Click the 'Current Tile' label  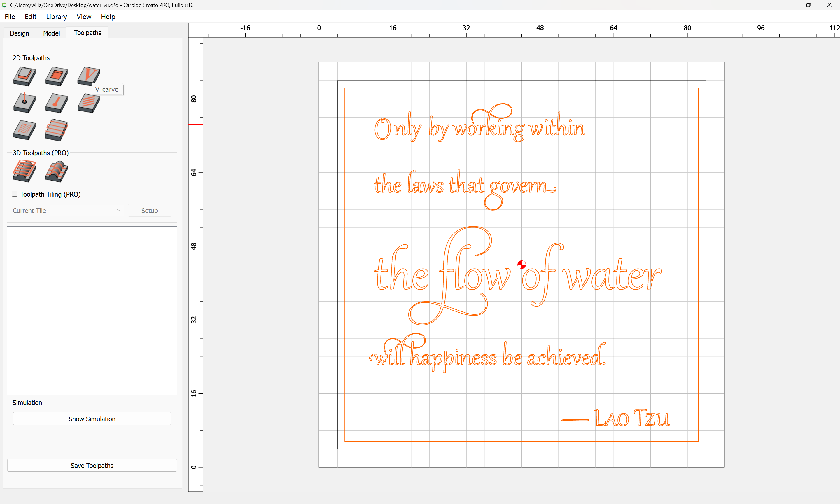[29, 211]
